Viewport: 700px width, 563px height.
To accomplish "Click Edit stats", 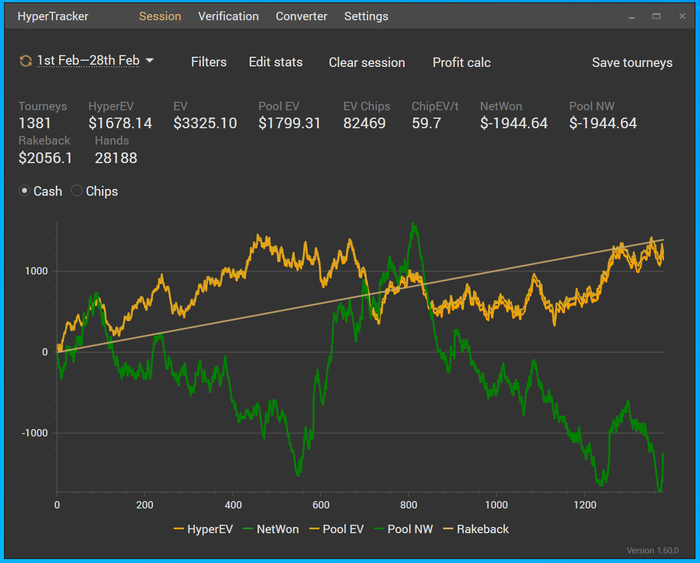I will point(275,62).
